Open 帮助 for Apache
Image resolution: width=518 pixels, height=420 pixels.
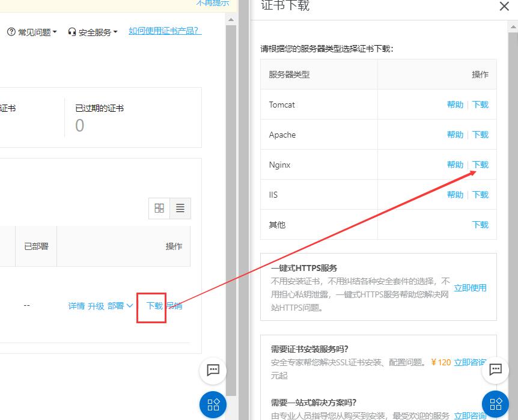[455, 135]
